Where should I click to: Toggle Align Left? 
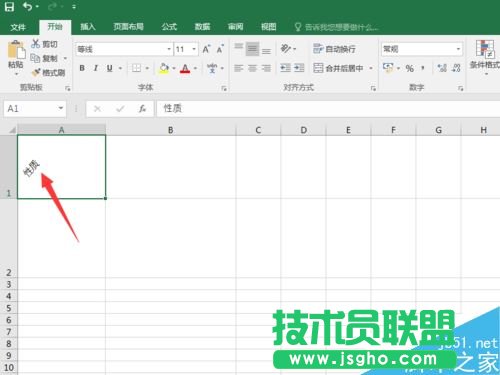click(239, 68)
